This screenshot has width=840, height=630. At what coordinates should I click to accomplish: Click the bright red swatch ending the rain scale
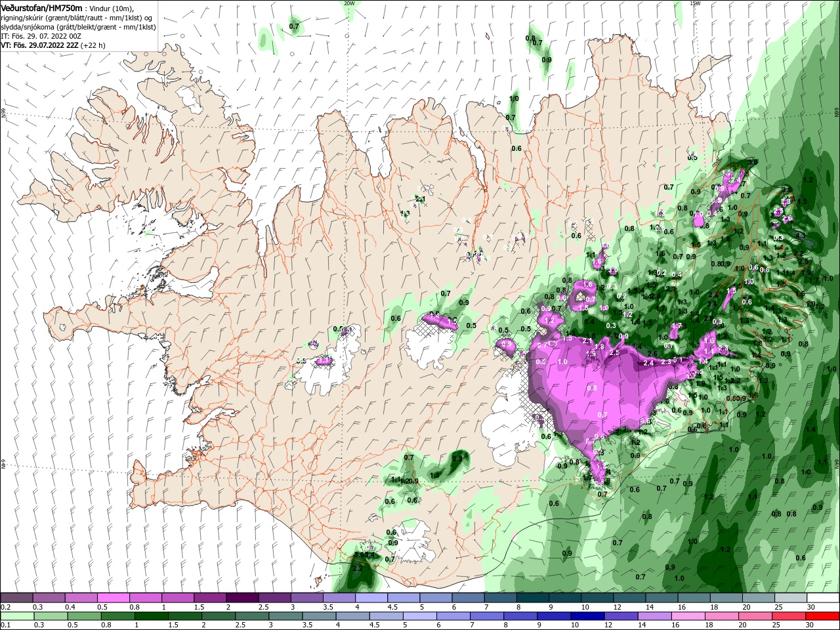point(822,616)
